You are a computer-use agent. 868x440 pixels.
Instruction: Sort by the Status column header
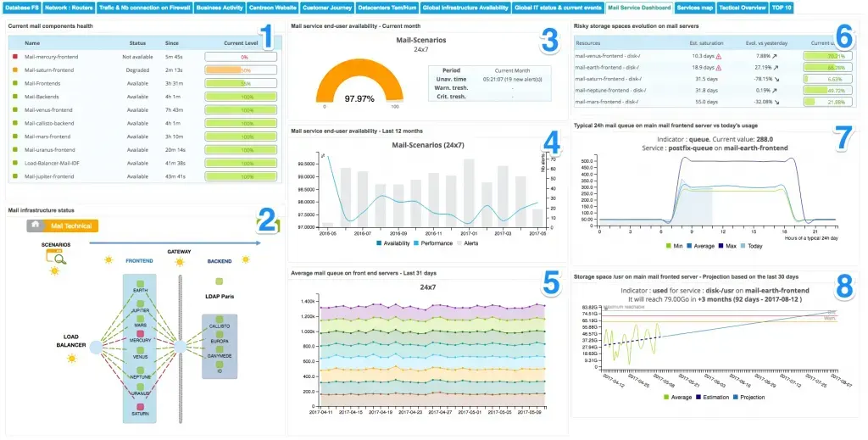[137, 43]
